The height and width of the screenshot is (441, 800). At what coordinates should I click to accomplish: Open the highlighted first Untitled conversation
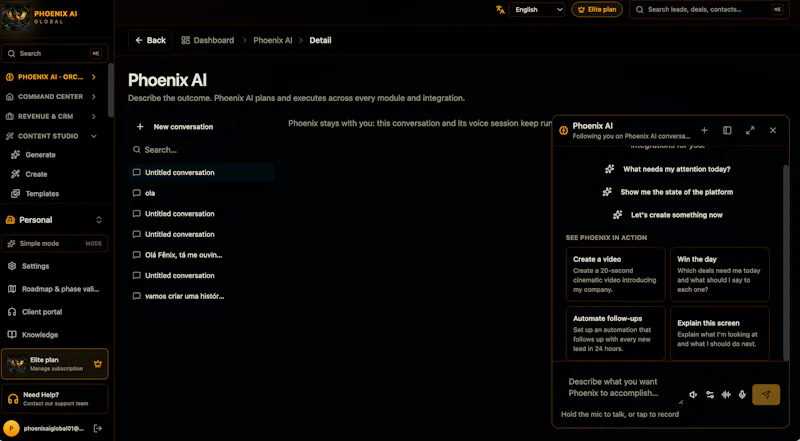coord(202,173)
